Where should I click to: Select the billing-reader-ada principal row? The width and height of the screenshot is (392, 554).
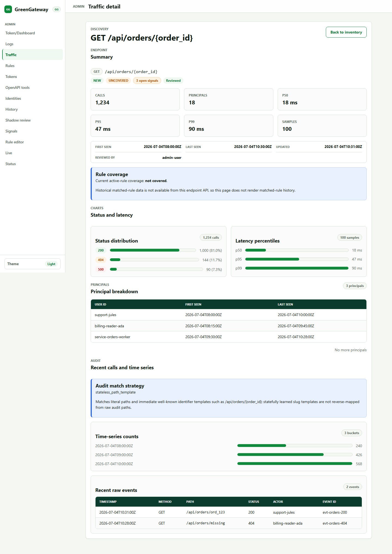point(228,326)
